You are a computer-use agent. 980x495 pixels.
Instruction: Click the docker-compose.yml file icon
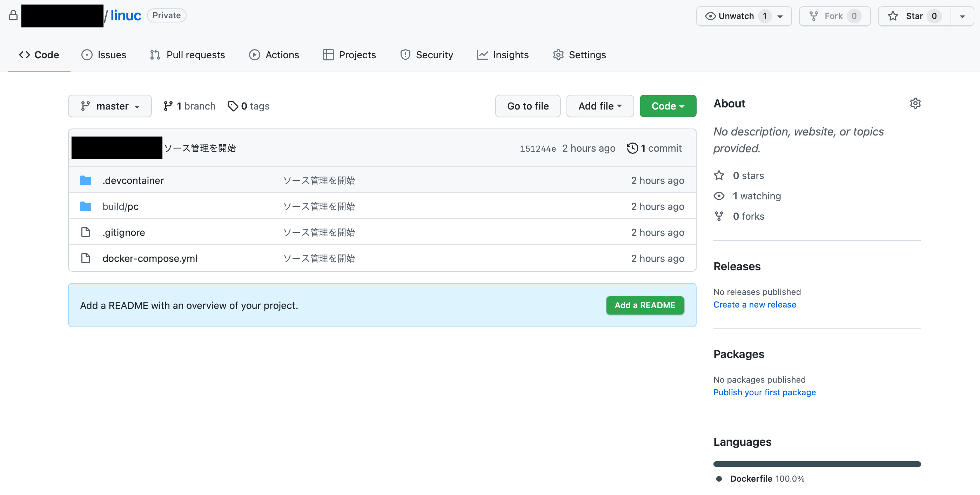click(x=86, y=258)
